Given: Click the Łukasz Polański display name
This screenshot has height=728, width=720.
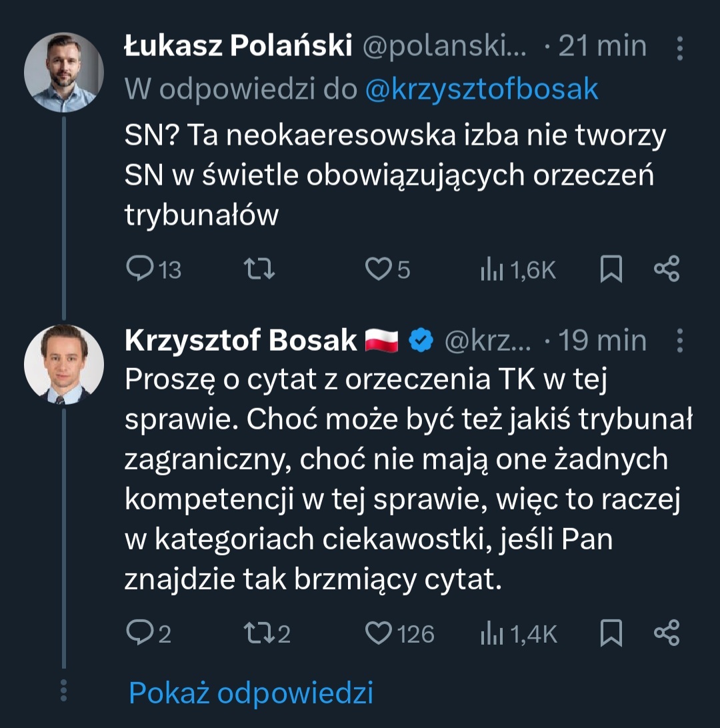Looking at the screenshot, I should 237,46.
